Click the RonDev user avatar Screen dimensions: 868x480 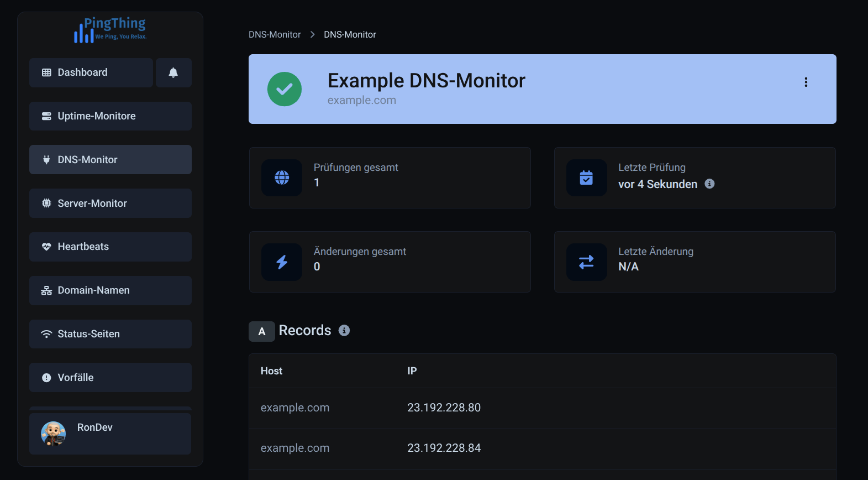pos(54,434)
